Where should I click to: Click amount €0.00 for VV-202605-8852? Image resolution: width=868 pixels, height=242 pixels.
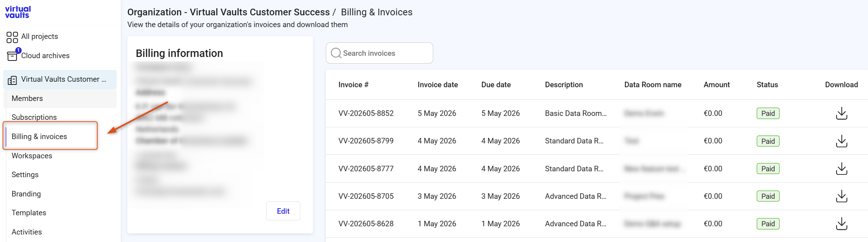(x=713, y=113)
